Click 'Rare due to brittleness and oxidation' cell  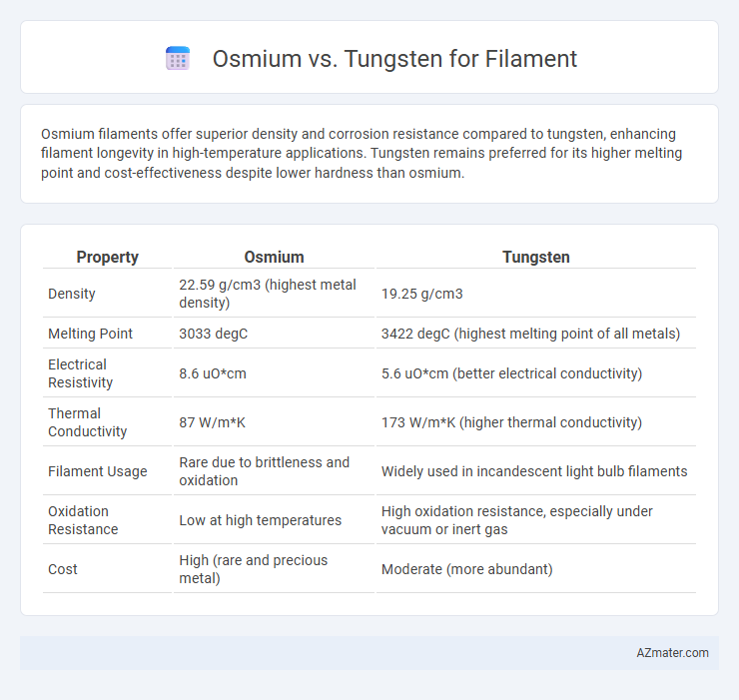point(274,471)
